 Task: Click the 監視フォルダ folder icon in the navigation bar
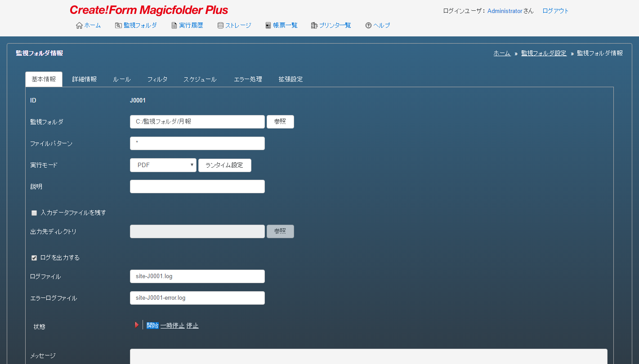pos(118,26)
